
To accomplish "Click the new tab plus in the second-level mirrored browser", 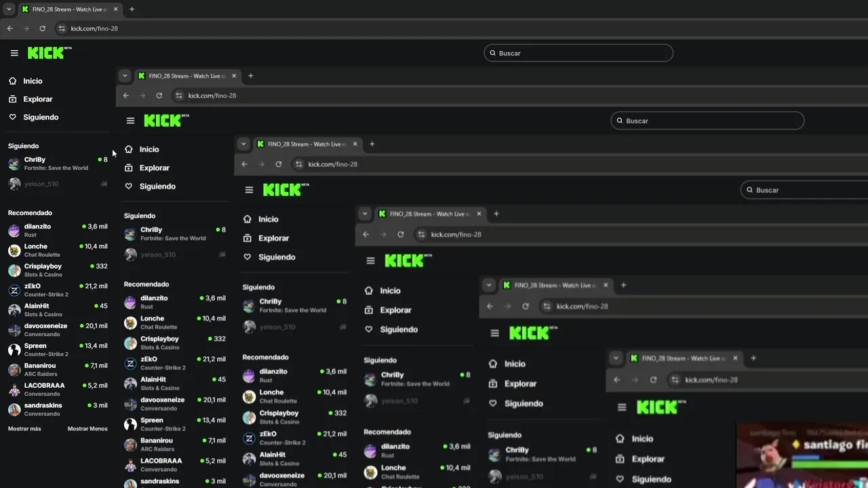I will click(250, 76).
